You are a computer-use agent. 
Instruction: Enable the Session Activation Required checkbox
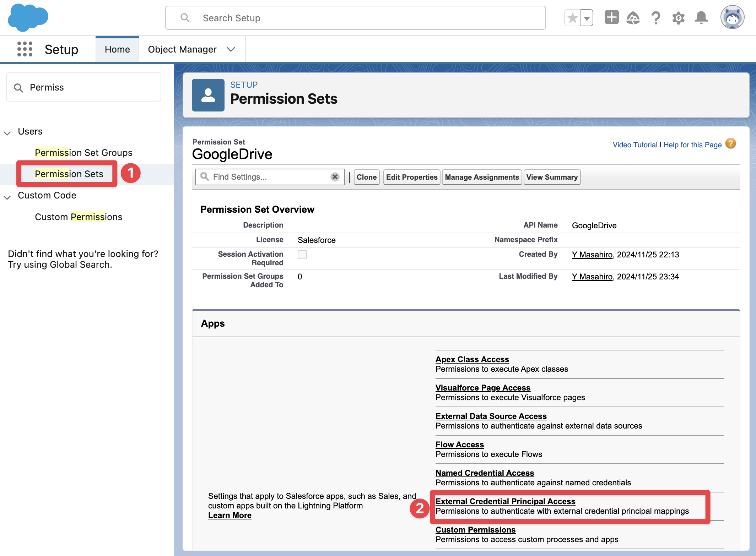tap(302, 255)
